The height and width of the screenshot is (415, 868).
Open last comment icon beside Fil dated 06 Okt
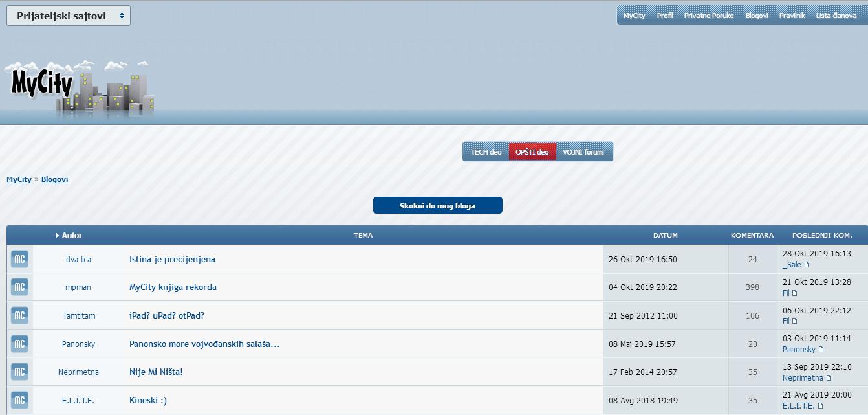[x=795, y=321]
